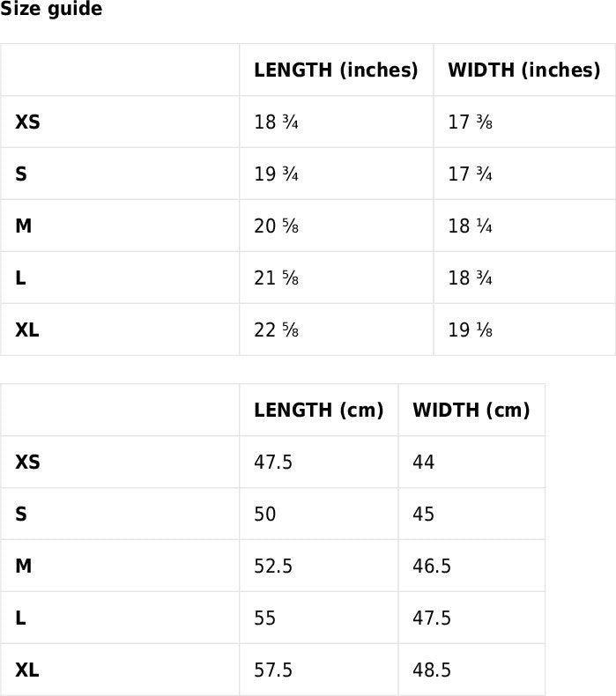Click the 22 ⅝ length value for XL
616x696 pixels.
[x=276, y=330]
